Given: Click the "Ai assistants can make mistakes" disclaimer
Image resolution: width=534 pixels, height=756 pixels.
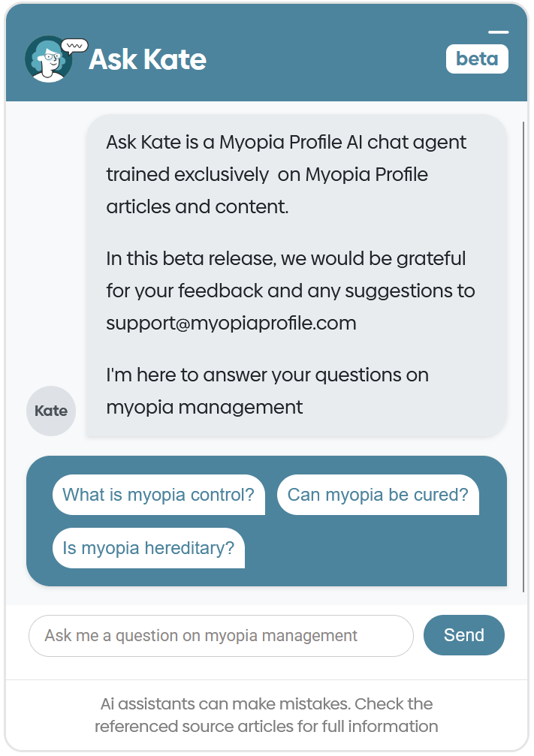Looking at the screenshot, I should click(x=267, y=704).
